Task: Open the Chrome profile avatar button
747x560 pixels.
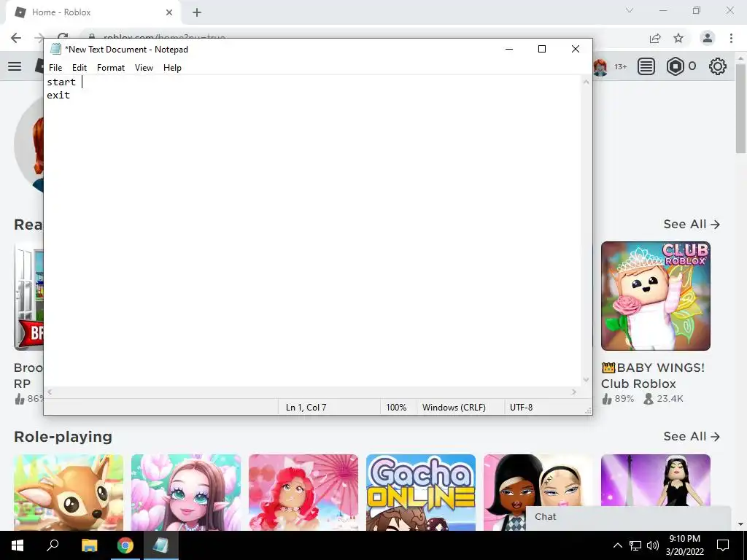Action: [708, 38]
